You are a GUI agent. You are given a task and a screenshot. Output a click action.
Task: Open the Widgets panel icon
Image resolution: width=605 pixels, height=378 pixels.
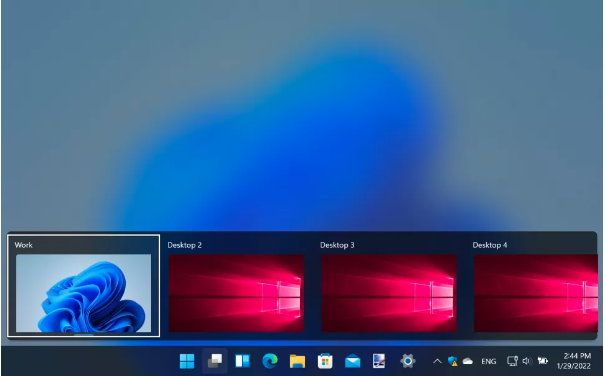pos(242,361)
